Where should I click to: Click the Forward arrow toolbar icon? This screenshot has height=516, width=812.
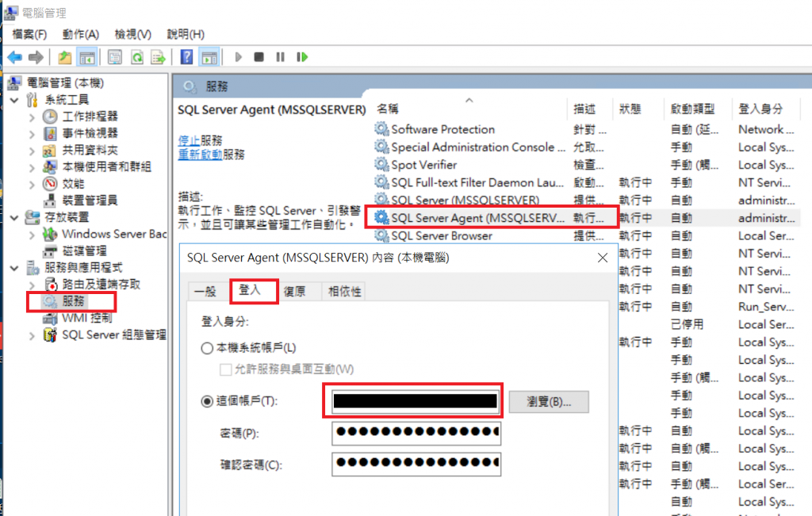(36, 57)
